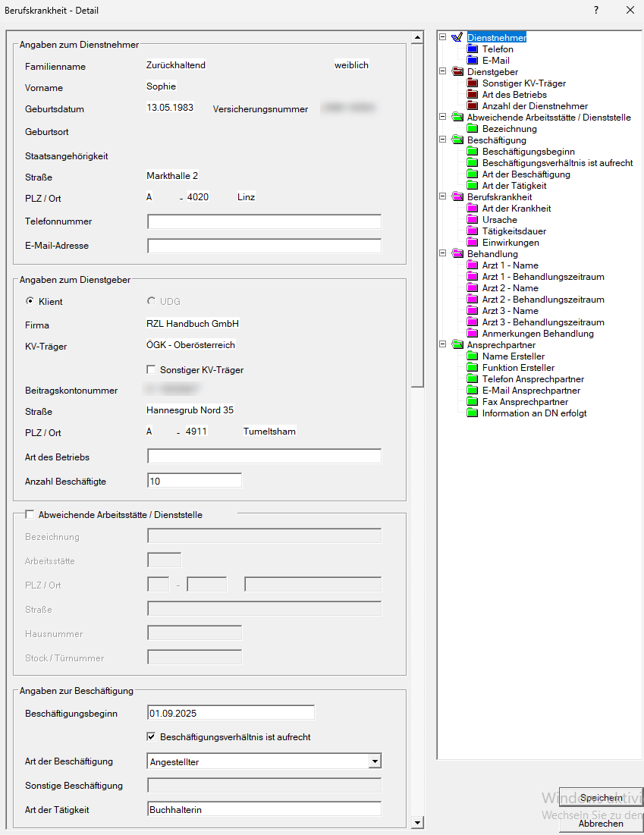
Task: Open the Art der Beschäftigung dropdown
Action: (x=374, y=761)
